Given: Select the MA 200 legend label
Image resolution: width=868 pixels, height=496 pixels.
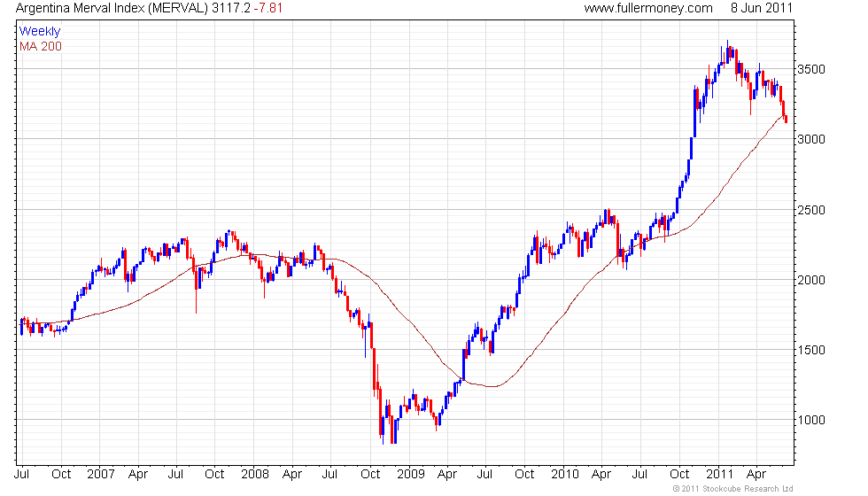Looking at the screenshot, I should tap(41, 46).
